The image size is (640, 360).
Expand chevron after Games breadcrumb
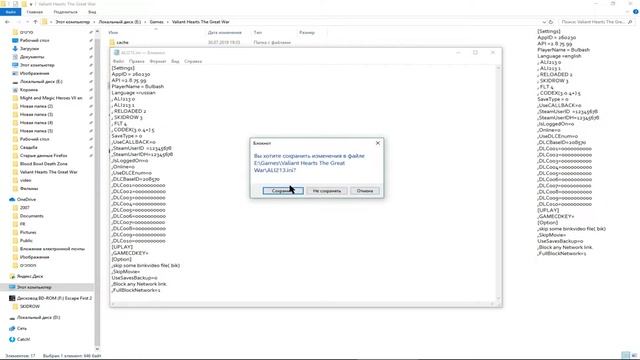pos(167,22)
